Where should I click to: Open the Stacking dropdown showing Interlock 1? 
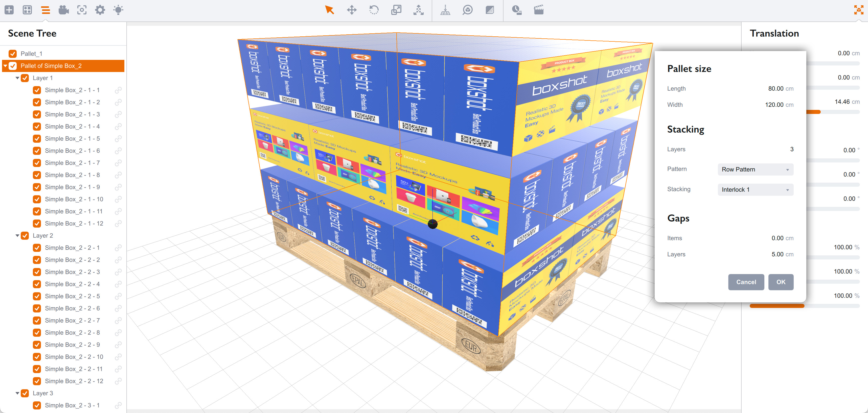click(755, 190)
